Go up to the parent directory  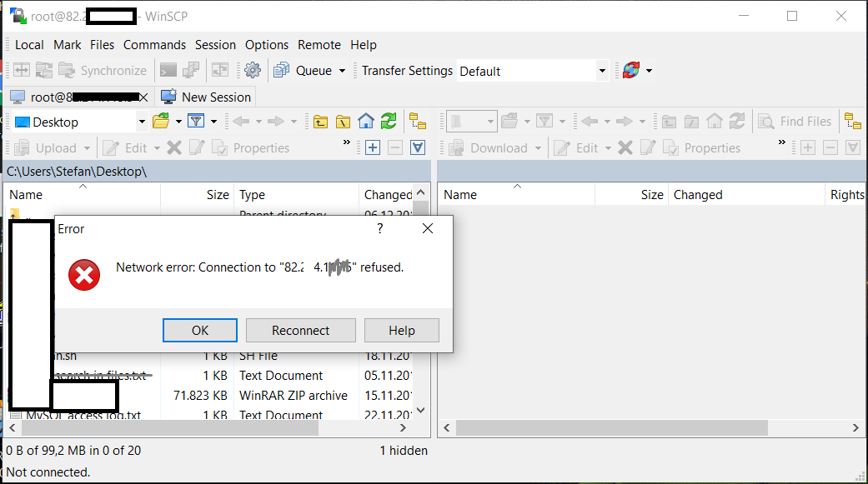(320, 121)
